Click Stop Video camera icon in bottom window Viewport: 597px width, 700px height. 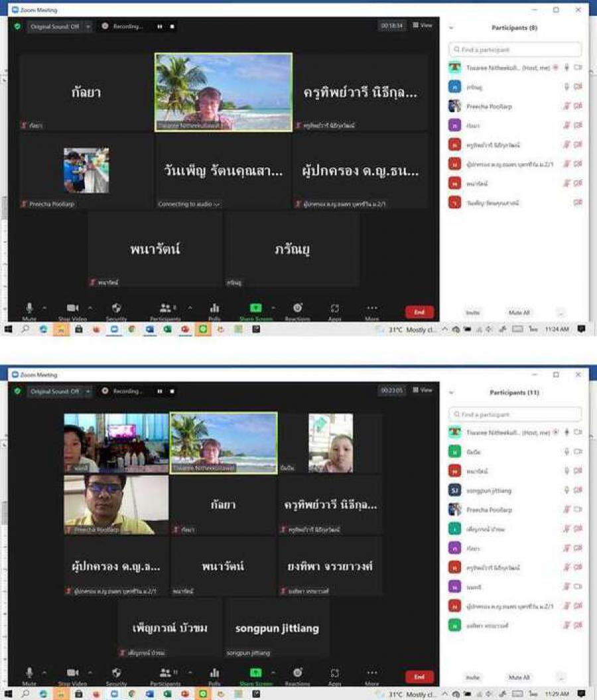click(x=72, y=673)
